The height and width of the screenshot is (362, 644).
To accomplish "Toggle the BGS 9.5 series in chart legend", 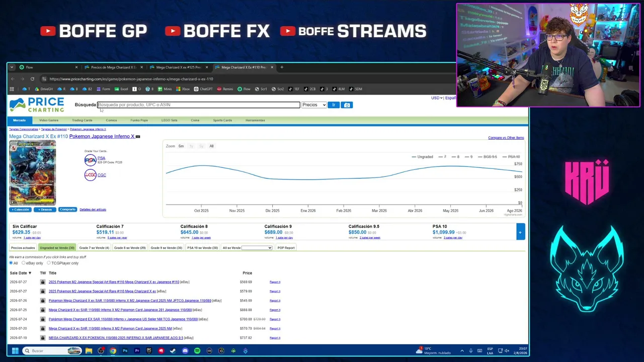I will tap(487, 157).
